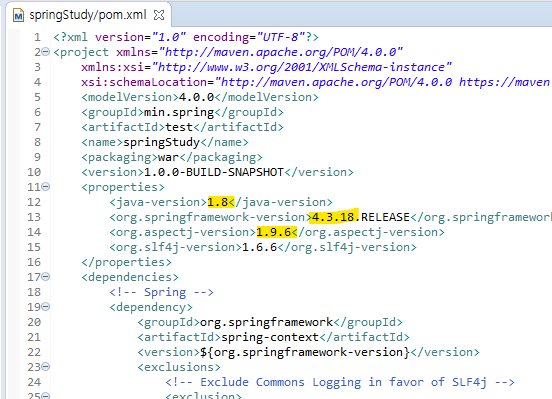The image size is (552, 399).
Task: Click line number 16 in the gutter
Action: 34,262
